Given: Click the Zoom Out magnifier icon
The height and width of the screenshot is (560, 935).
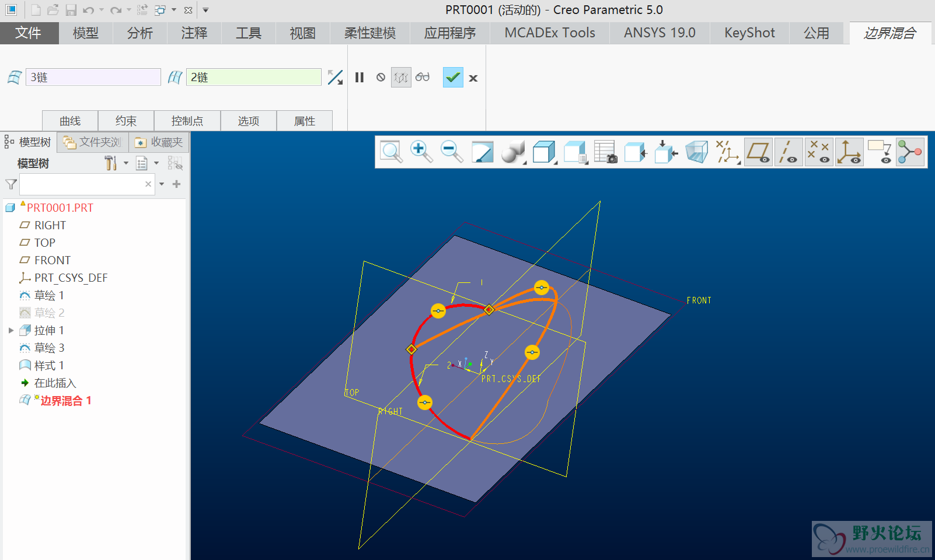Looking at the screenshot, I should click(452, 152).
